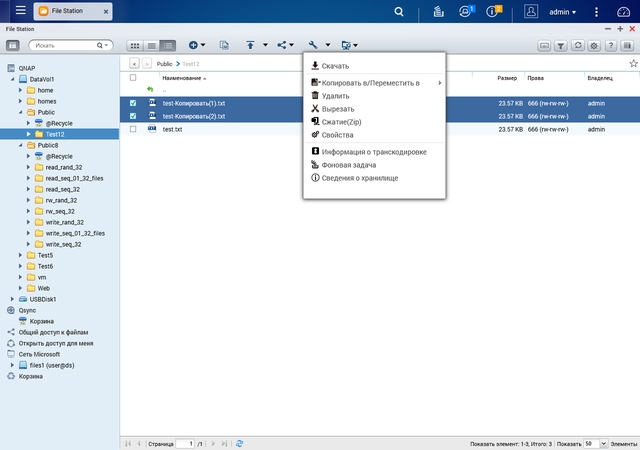
Task: Select the Public8 folder in the tree
Action: tap(47, 145)
